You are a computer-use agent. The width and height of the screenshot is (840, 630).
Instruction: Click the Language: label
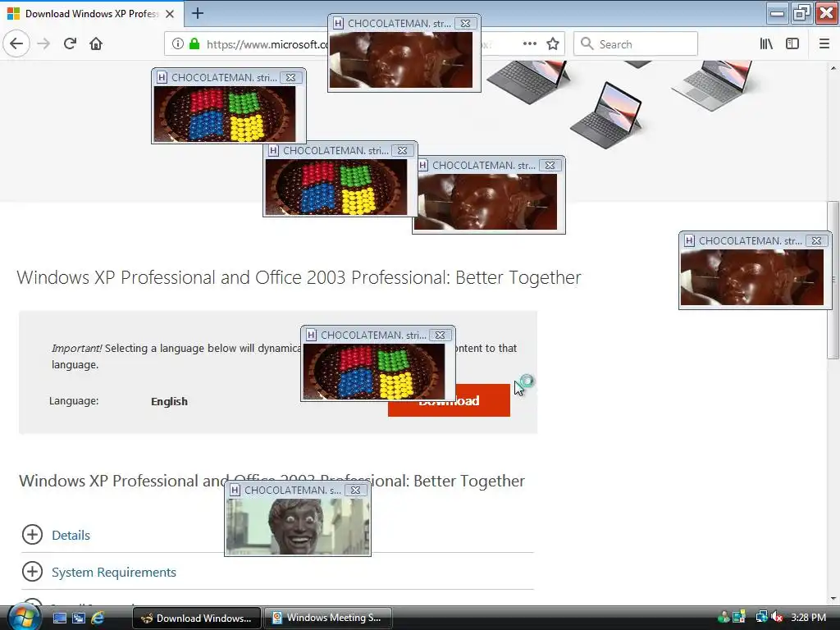(74, 400)
